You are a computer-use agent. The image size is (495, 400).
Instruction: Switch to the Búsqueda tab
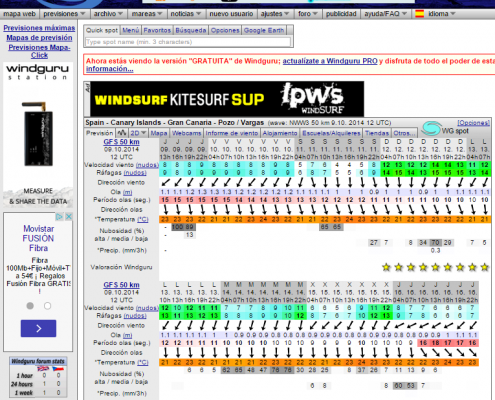(191, 30)
